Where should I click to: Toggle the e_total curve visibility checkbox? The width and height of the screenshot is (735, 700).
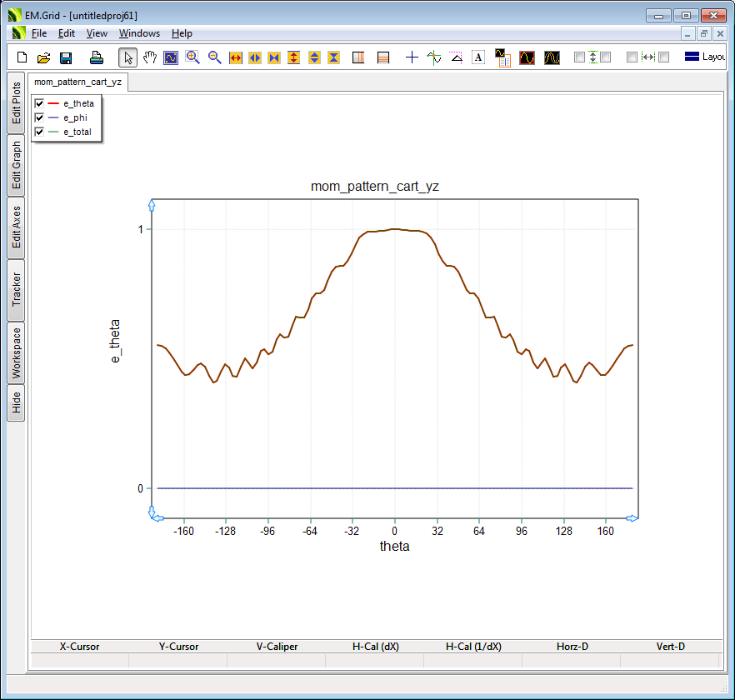[38, 132]
